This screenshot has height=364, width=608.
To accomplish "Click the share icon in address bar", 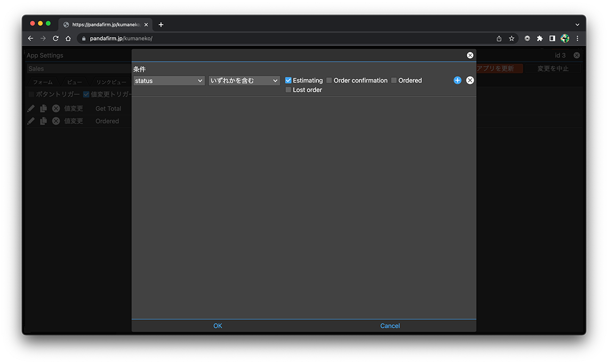I will (499, 38).
